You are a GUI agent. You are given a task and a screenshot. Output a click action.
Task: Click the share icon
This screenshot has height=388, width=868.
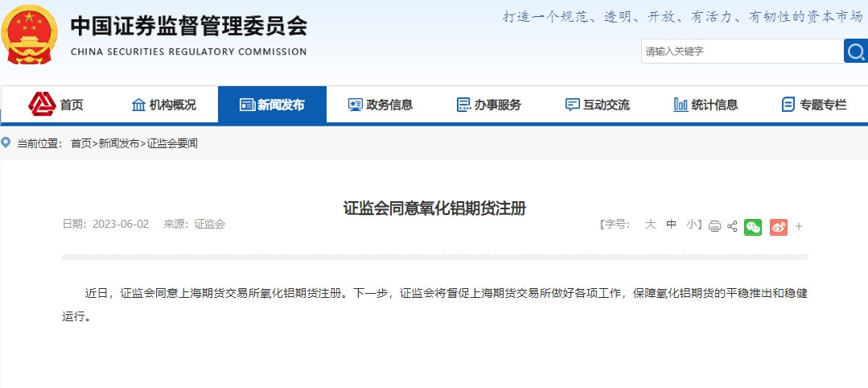point(732,226)
